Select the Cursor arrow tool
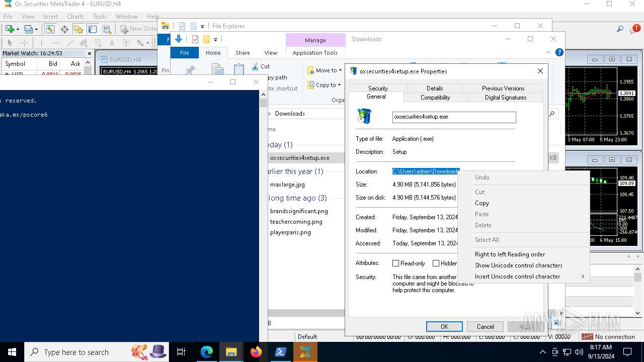 point(10,43)
